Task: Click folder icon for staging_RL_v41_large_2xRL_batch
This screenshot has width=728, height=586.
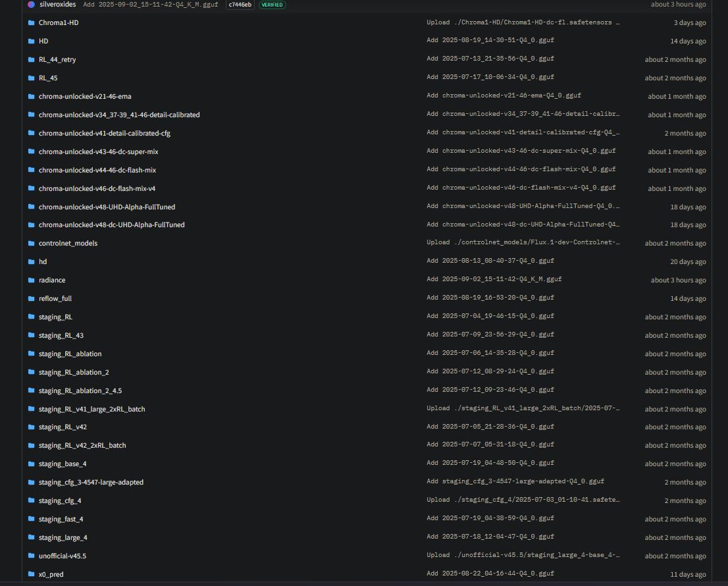Action: point(31,409)
